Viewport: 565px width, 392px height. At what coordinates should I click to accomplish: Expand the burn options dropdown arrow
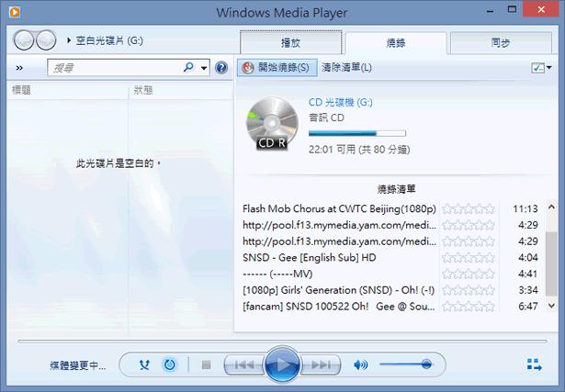[x=548, y=67]
